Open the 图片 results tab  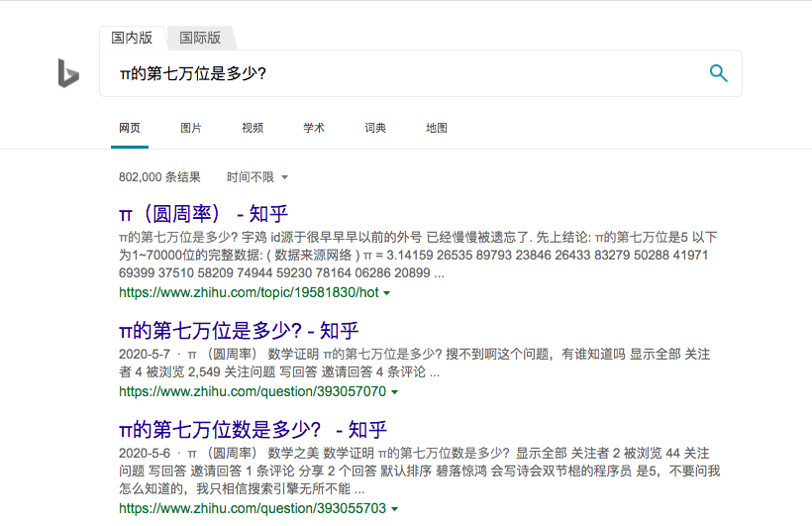pyautogui.click(x=190, y=128)
